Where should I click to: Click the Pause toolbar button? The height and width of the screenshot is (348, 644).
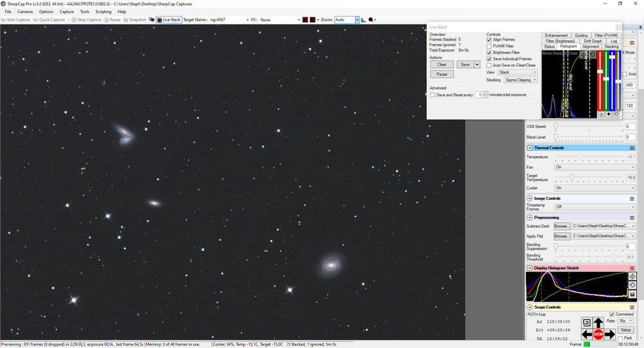112,20
